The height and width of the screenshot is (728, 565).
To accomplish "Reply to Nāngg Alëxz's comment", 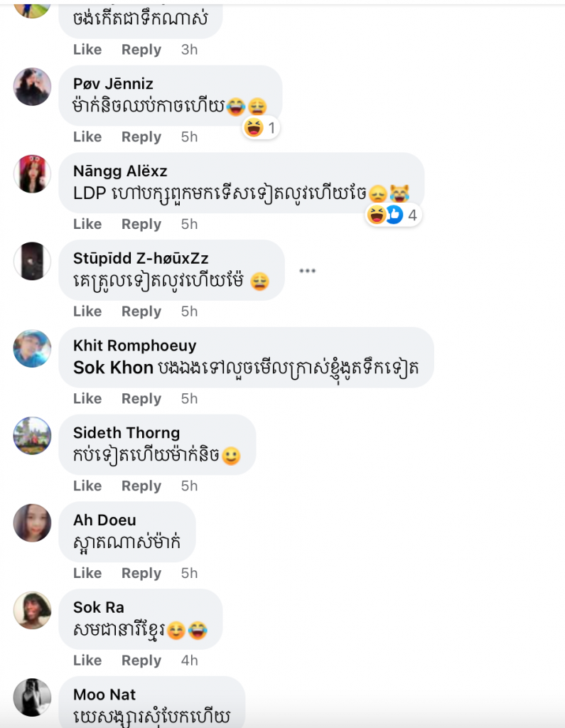I will [141, 224].
